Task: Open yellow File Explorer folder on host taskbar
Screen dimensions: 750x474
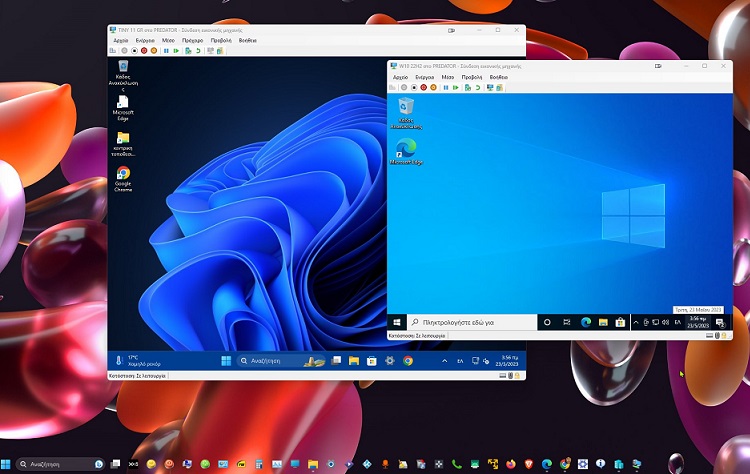Action: pos(313,464)
